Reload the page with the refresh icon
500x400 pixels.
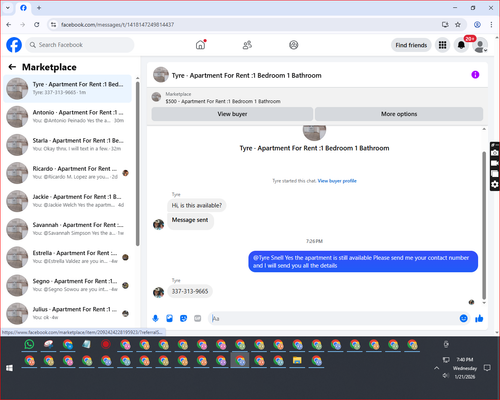click(x=37, y=25)
